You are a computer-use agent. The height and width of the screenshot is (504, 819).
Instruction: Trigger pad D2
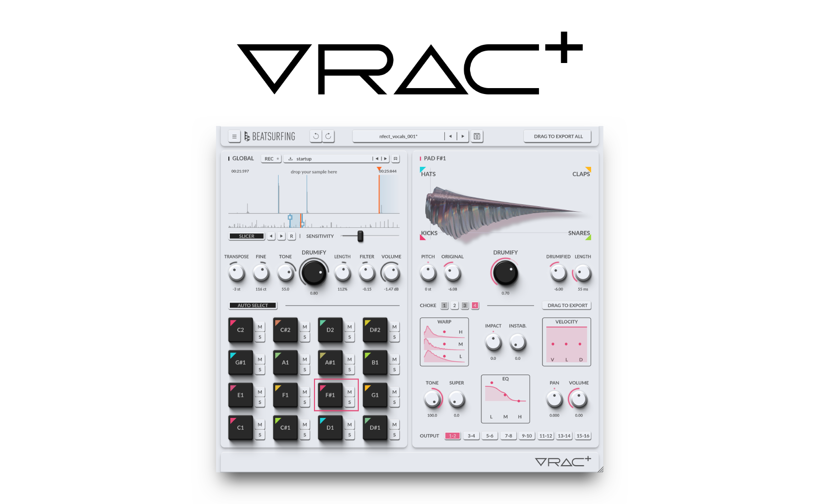click(330, 330)
